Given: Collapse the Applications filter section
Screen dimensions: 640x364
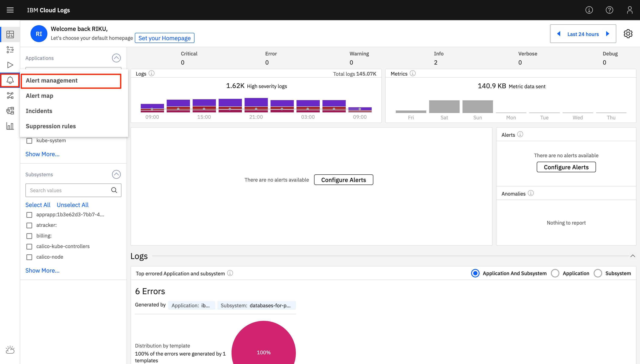Looking at the screenshot, I should coord(116,58).
